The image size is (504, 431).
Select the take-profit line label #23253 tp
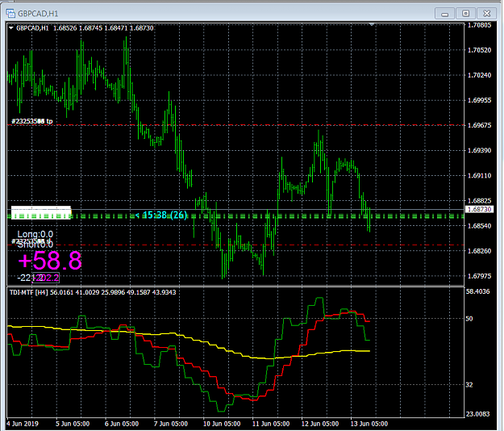tap(32, 121)
